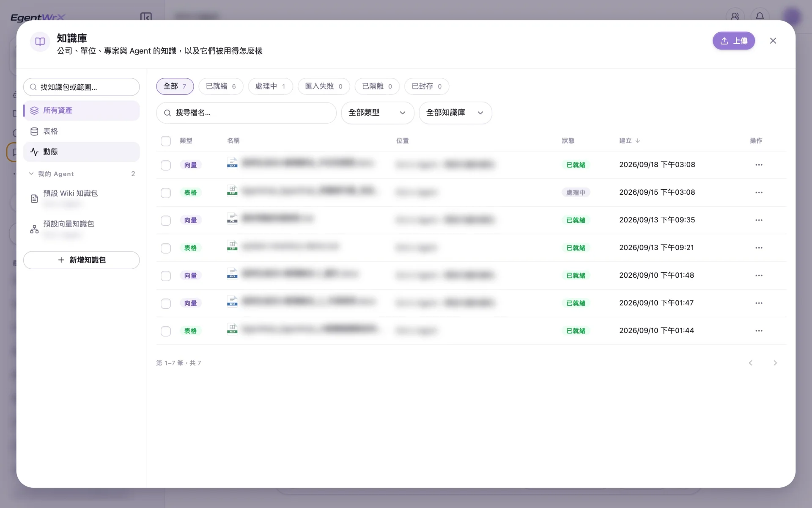812x508 pixels.
Task: Click the CSV file icon in 處理中 row
Action: [x=232, y=190]
